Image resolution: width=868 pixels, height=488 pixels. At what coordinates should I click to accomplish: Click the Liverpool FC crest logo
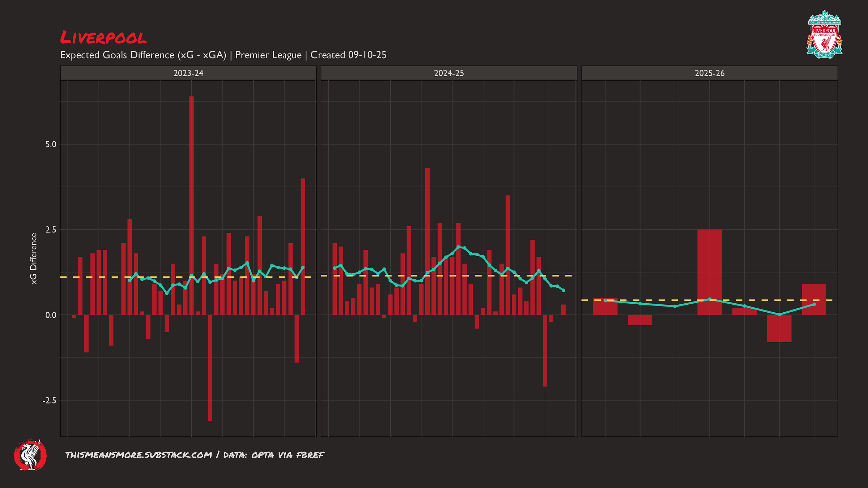pyautogui.click(x=824, y=35)
